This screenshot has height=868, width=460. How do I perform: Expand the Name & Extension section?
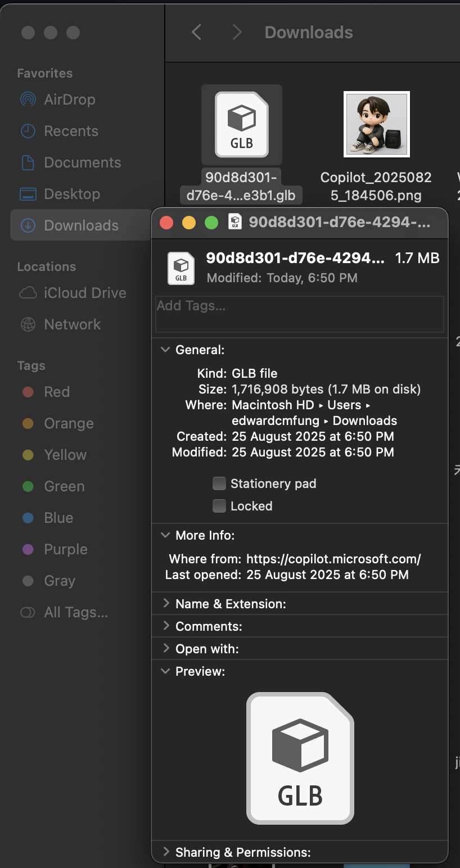pos(166,604)
